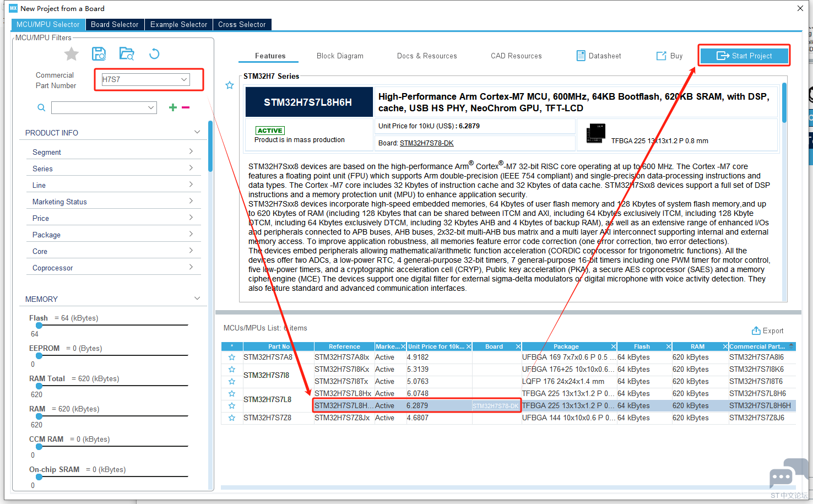Switch to the Board Selector tab
The height and width of the screenshot is (504, 813).
pos(115,24)
